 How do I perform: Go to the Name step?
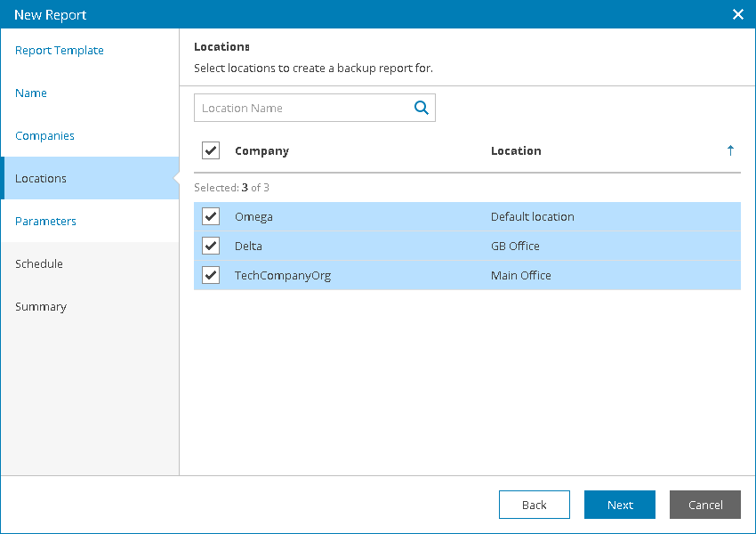pos(31,93)
